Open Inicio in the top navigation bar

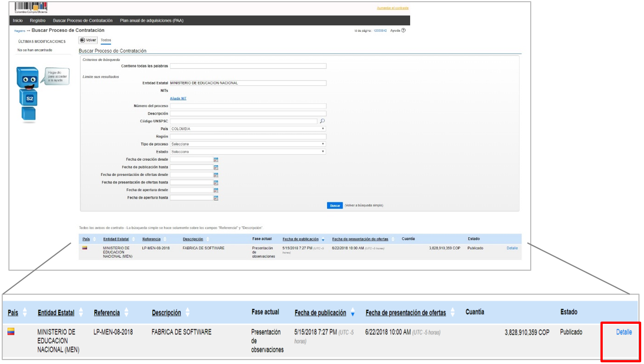18,21
